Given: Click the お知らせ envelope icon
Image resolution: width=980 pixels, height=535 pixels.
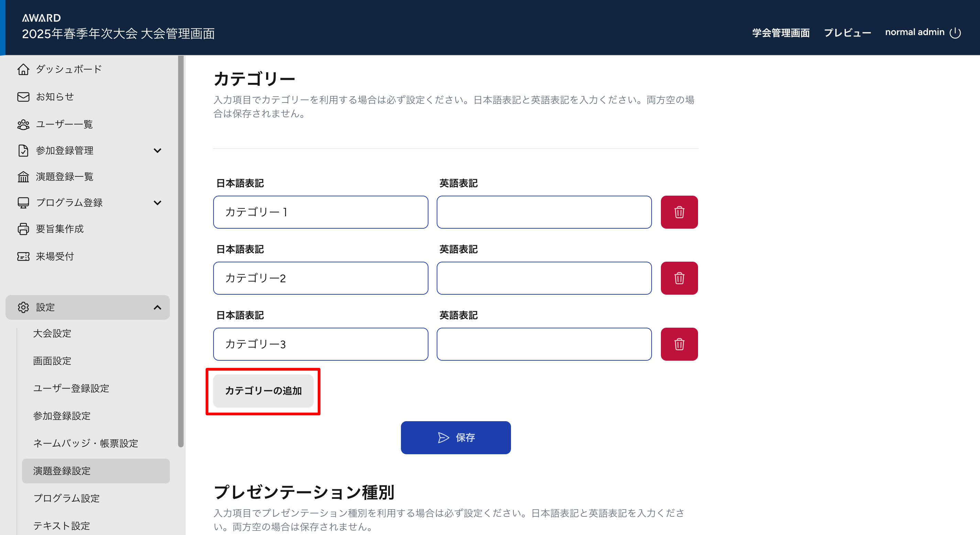Looking at the screenshot, I should [23, 97].
